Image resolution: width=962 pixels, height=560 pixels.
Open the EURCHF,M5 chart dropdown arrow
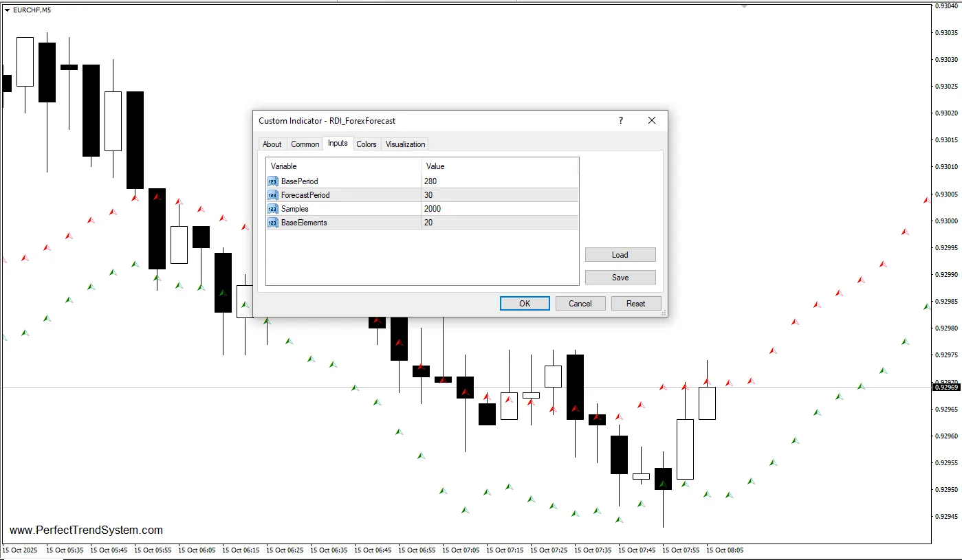click(7, 10)
